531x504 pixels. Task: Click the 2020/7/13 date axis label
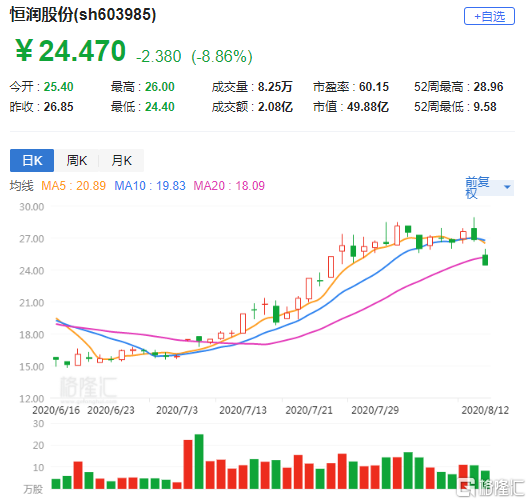click(x=243, y=410)
